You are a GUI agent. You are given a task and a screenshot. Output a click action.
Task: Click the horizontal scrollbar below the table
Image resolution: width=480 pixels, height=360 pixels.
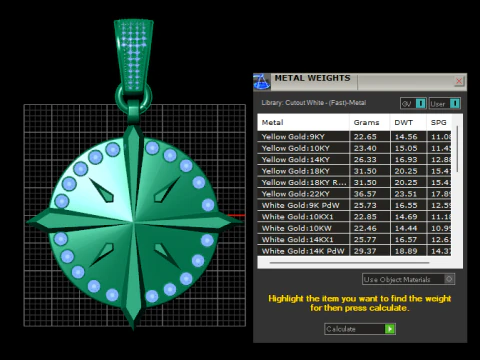tap(349, 263)
